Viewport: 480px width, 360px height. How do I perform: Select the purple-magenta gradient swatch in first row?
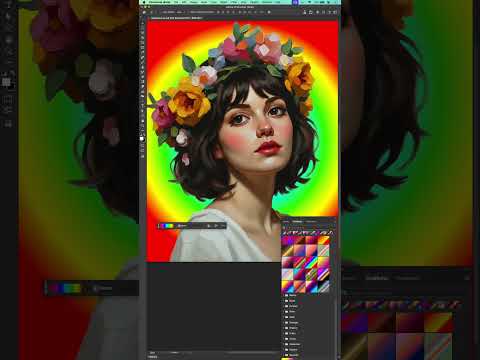pyautogui.click(x=287, y=240)
